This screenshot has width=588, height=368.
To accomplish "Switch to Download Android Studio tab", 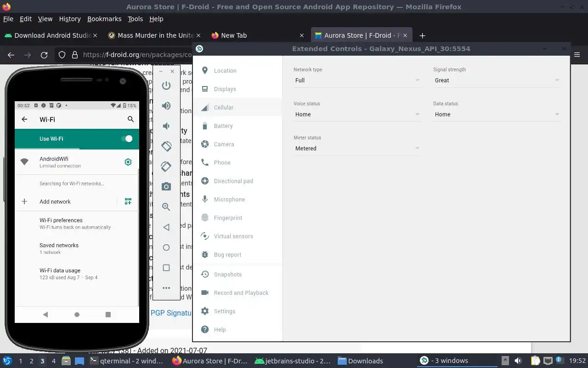I will [x=51, y=35].
